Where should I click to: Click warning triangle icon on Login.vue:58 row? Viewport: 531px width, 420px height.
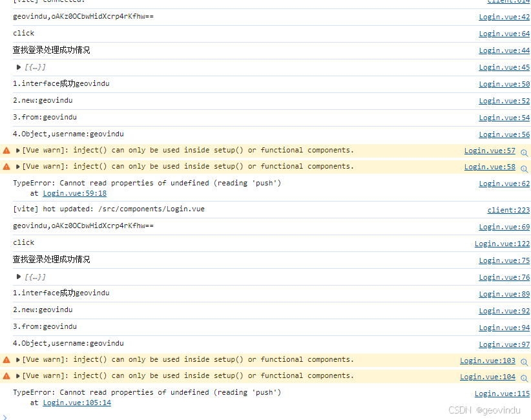(x=6, y=167)
